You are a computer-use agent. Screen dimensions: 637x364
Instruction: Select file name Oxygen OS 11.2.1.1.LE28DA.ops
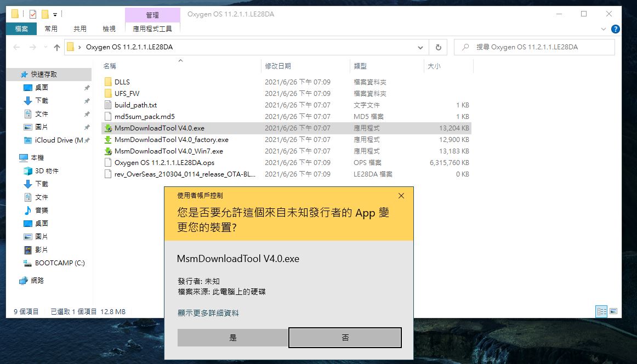164,162
